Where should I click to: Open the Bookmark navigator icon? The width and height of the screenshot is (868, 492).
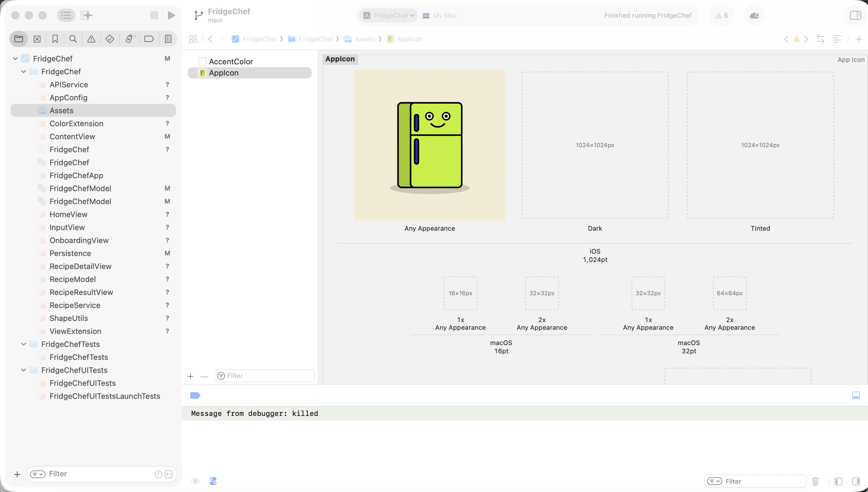[55, 39]
